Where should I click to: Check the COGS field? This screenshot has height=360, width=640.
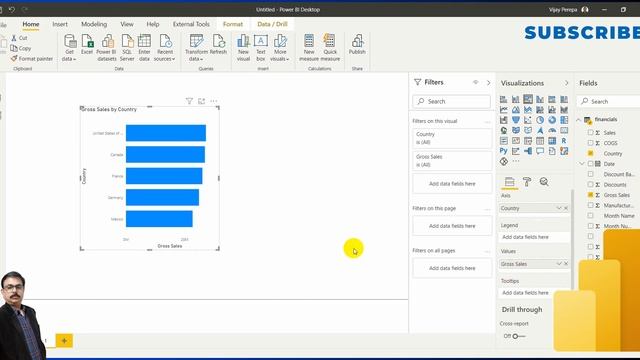coord(590,143)
